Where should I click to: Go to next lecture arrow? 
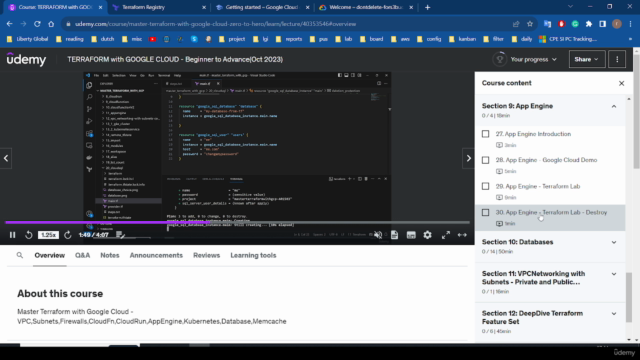tap(469, 158)
